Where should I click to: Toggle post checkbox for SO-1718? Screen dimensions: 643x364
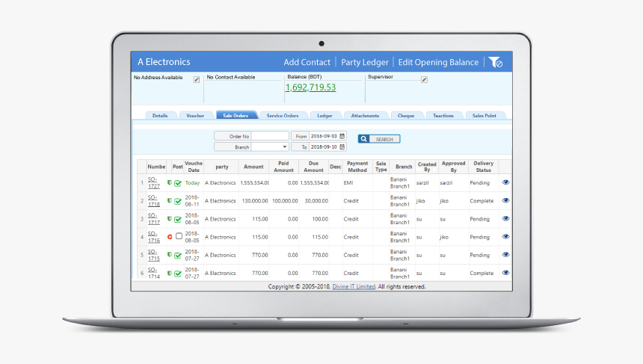tap(178, 201)
